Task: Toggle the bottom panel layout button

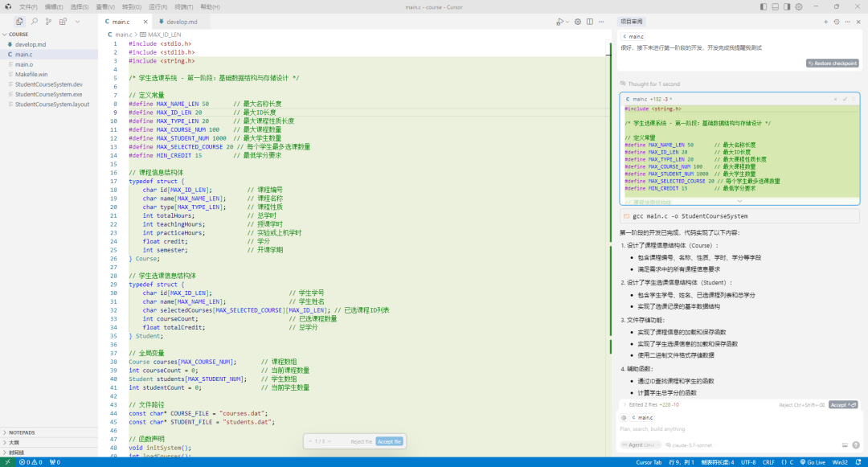Action: tap(775, 6)
